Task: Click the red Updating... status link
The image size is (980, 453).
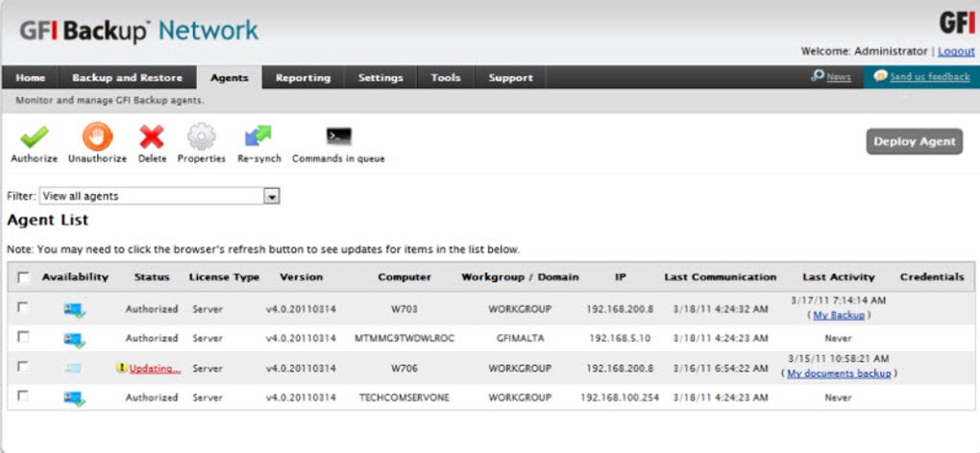Action: pos(155,369)
